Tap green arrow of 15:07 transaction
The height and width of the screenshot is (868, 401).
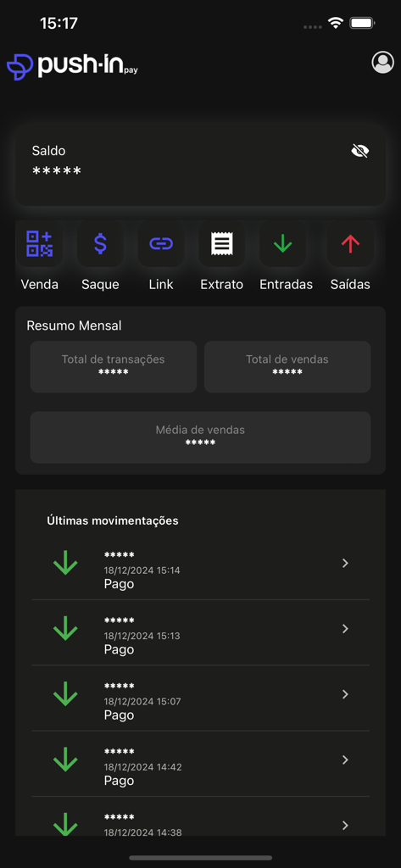(x=65, y=693)
